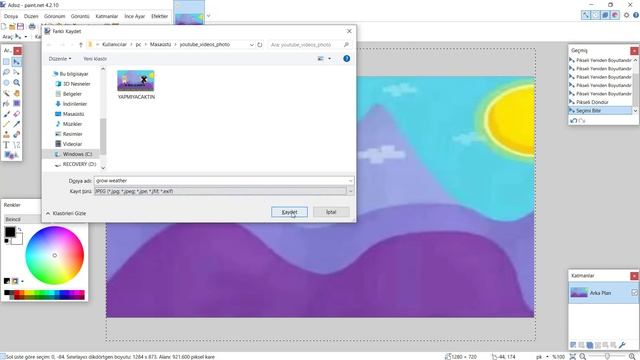640x360 pixels.
Task: Select the Ellipse Select tool
Action: pos(6,82)
